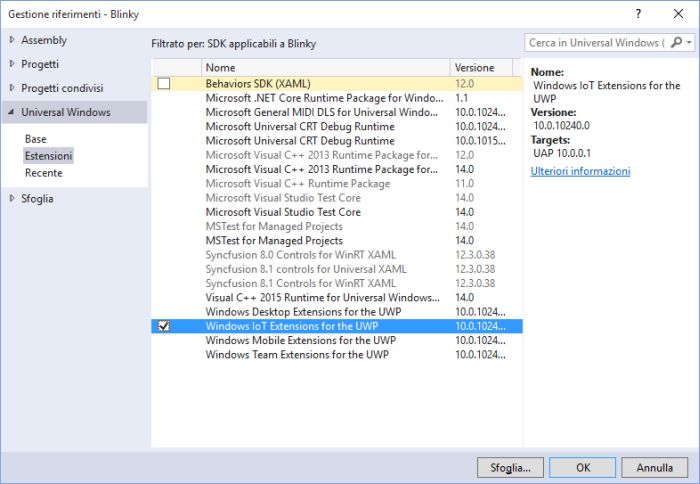This screenshot has width=700, height=484.
Task: Open the Estensioni subcategory
Action: coord(48,156)
